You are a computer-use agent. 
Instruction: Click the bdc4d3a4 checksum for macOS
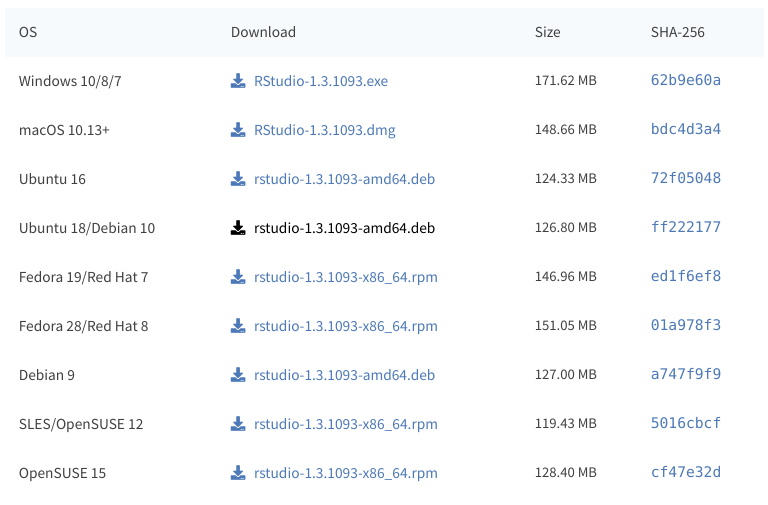pos(685,129)
